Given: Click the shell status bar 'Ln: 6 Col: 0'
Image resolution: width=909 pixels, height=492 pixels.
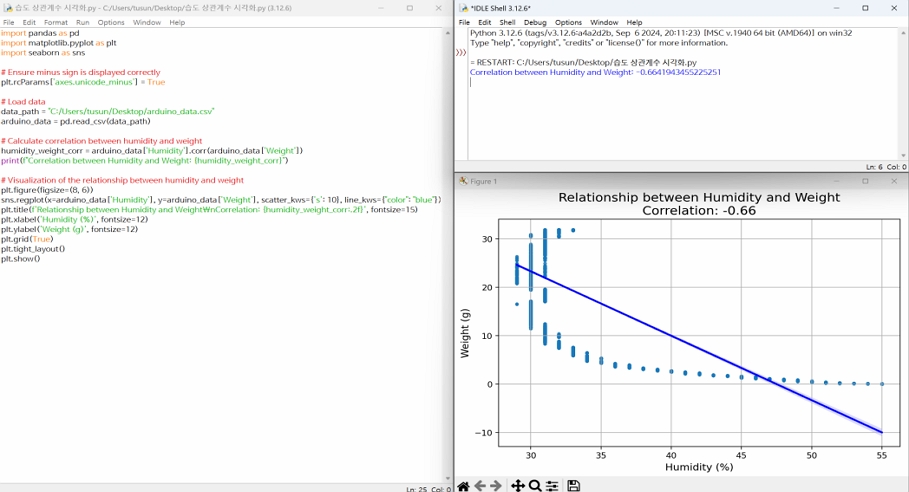Looking at the screenshot, I should [886, 167].
